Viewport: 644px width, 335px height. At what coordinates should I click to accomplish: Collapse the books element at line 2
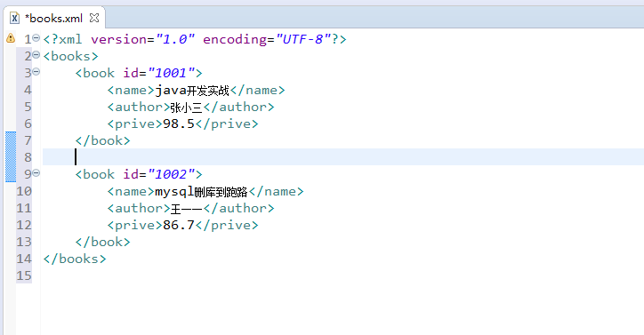[x=36, y=55]
